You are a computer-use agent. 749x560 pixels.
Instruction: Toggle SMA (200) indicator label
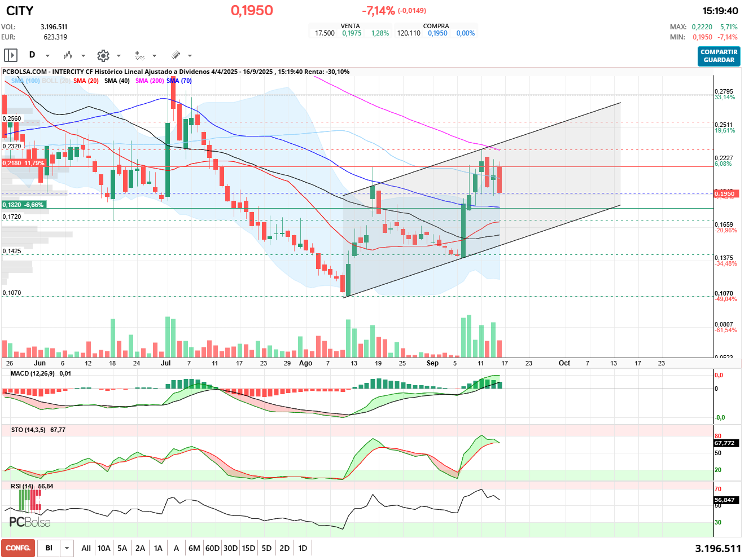(150, 81)
